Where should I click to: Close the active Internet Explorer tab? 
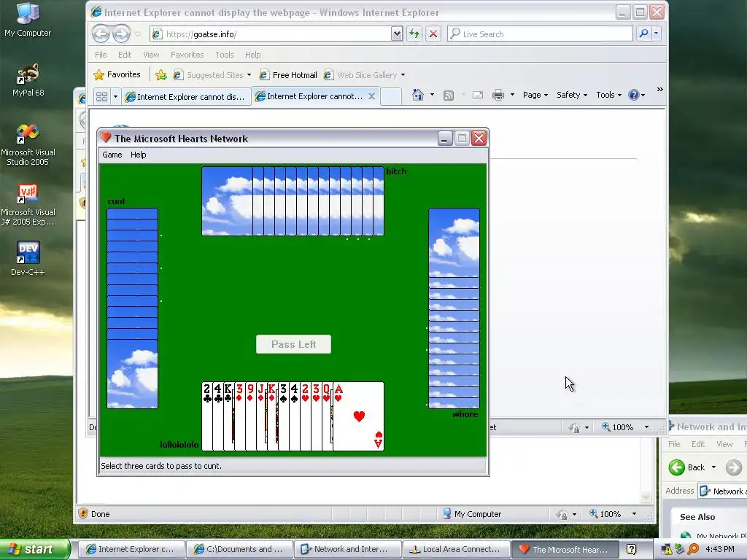371,96
